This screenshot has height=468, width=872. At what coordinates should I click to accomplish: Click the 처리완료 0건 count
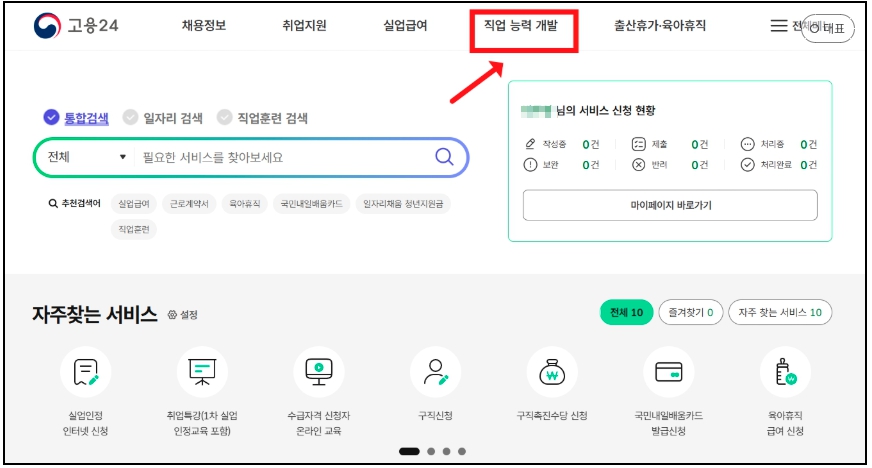pyautogui.click(x=809, y=165)
